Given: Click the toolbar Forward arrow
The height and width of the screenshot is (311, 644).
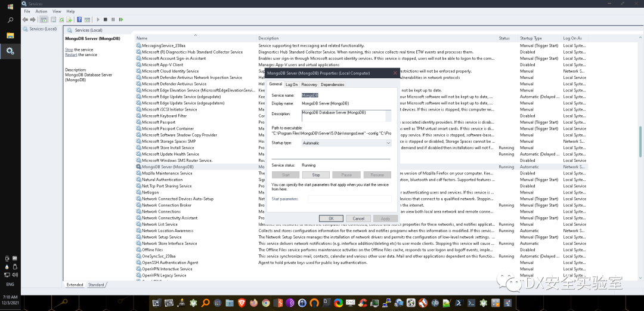Looking at the screenshot, I should click(x=33, y=19).
